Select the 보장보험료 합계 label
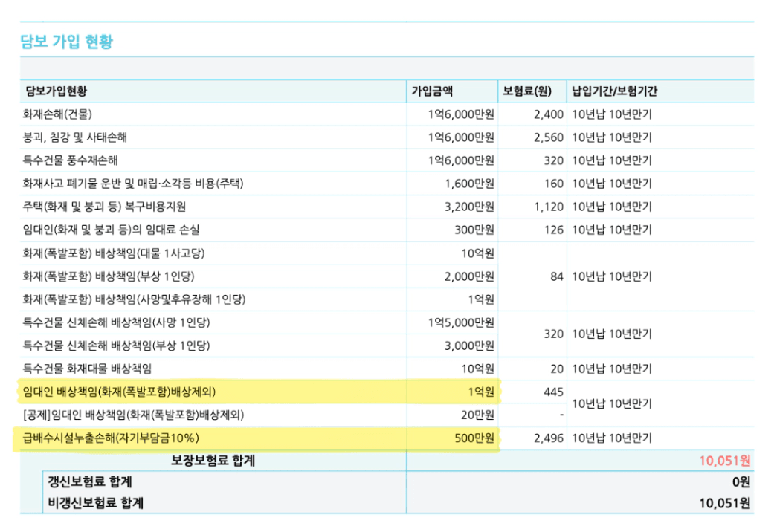Screen dimensions: 777x532 (213, 461)
